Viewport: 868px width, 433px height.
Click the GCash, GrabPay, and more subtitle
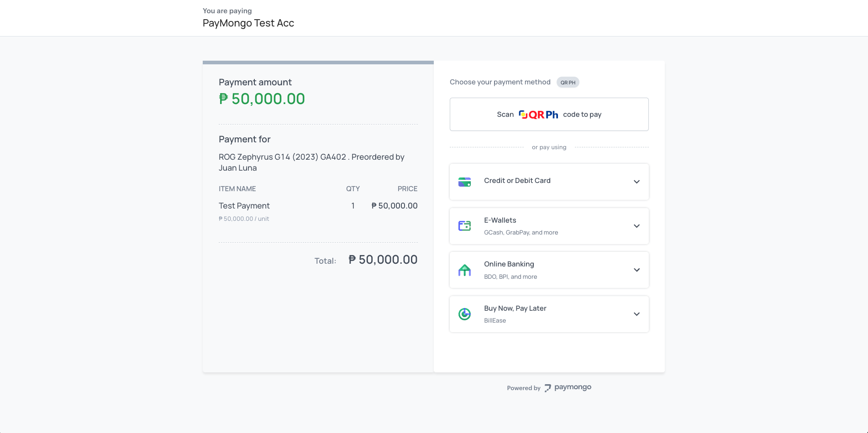[x=521, y=233]
